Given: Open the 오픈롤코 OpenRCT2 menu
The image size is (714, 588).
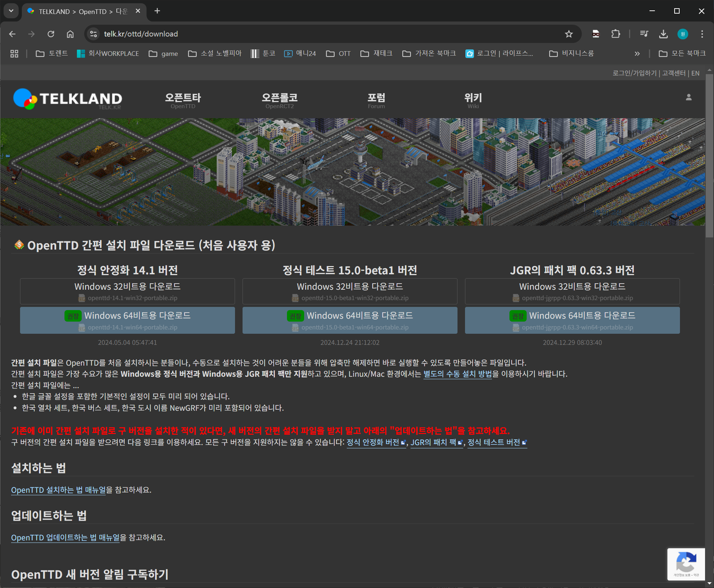Looking at the screenshot, I should point(280,100).
